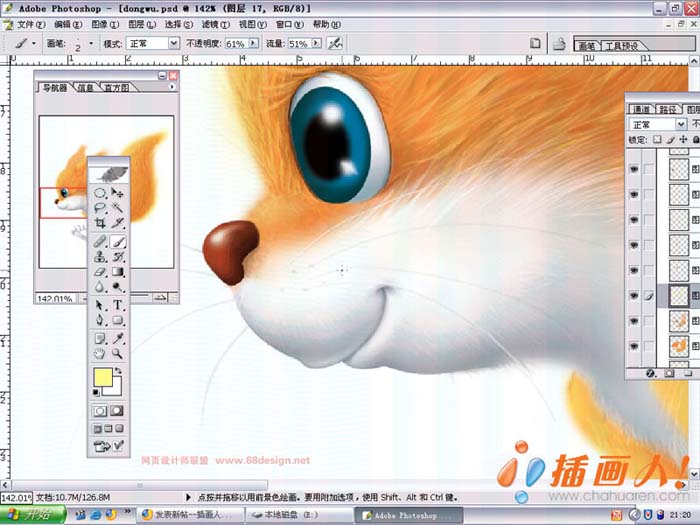Add layer mask from Layers panel bottom
Screen dimensions: 700x525
tap(668, 373)
